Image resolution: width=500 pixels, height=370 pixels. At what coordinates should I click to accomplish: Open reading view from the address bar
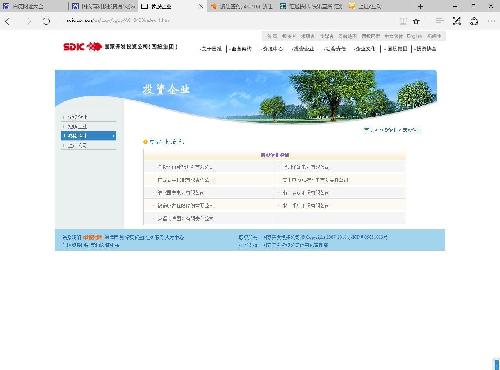[403, 21]
